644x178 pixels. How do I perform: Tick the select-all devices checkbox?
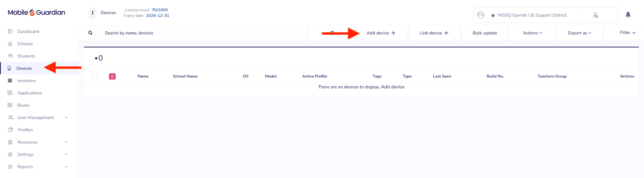pyautogui.click(x=95, y=76)
